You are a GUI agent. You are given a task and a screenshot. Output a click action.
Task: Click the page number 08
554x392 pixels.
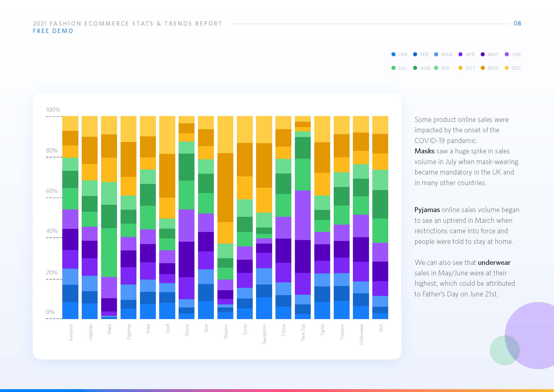(x=517, y=23)
